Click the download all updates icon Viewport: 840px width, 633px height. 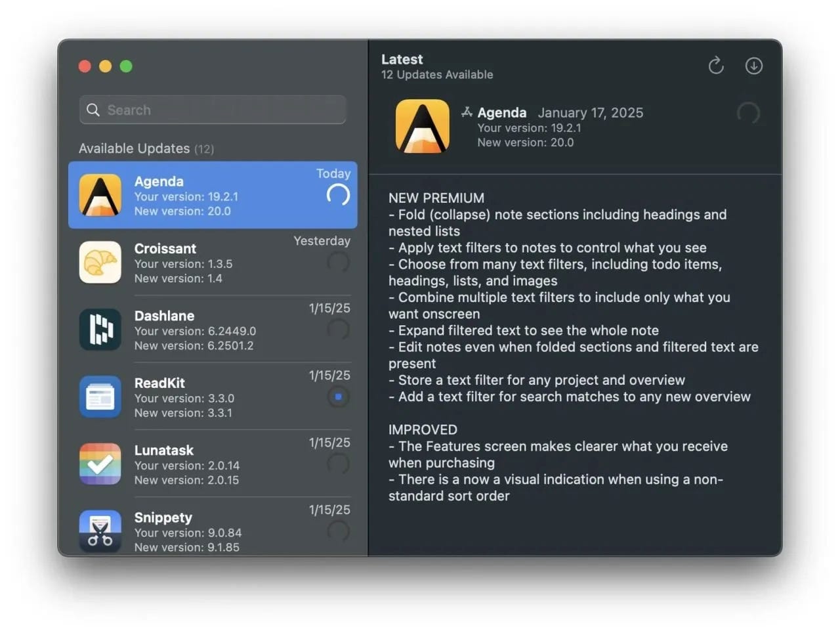tap(754, 66)
